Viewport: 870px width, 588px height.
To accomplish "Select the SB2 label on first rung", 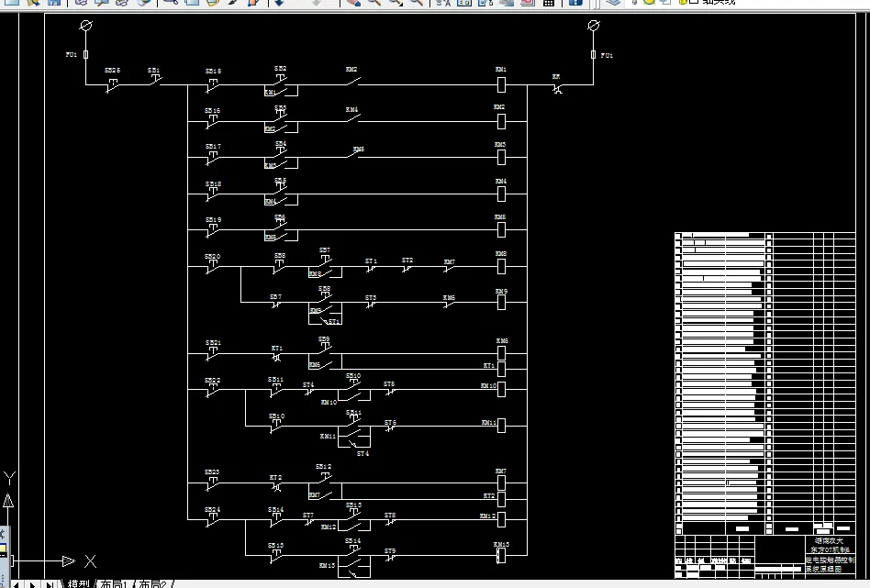I will [x=280, y=68].
